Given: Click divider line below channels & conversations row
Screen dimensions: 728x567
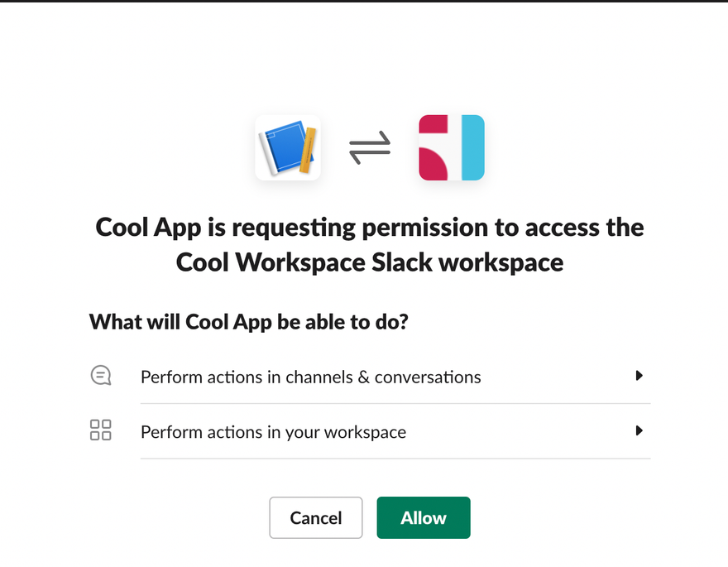Looking at the screenshot, I should [395, 404].
